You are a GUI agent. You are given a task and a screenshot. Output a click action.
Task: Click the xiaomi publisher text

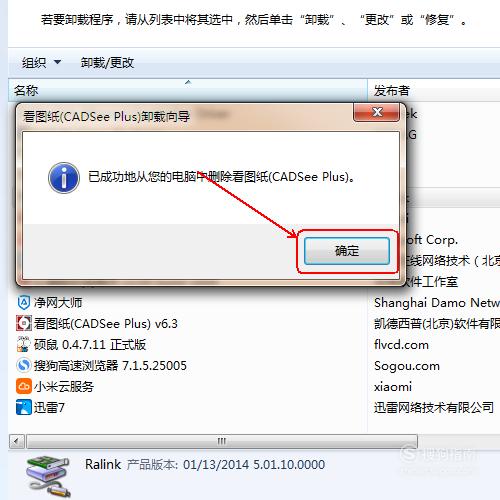pos(393,387)
